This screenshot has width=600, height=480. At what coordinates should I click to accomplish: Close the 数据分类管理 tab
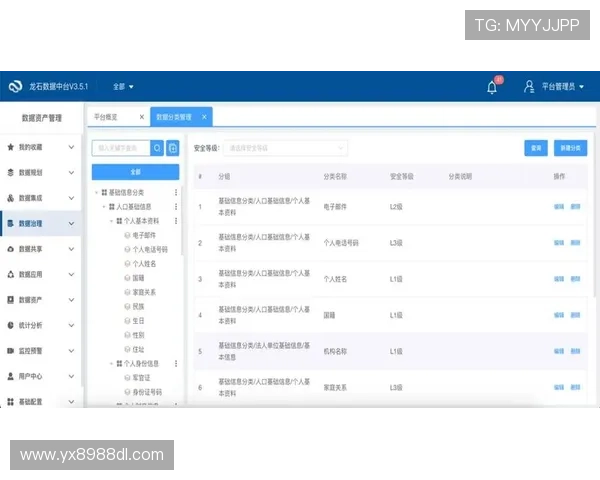coord(204,117)
